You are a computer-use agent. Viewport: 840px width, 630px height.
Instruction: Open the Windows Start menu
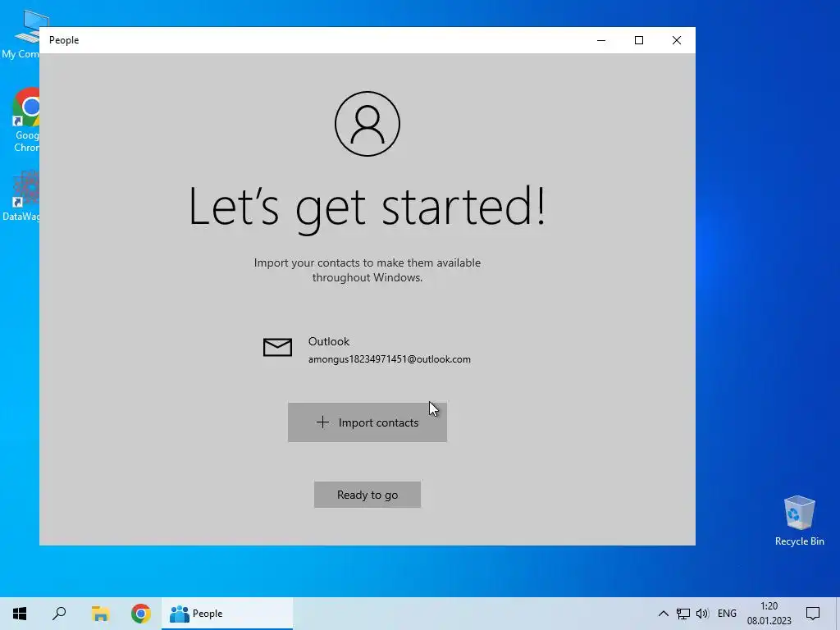pyautogui.click(x=20, y=614)
